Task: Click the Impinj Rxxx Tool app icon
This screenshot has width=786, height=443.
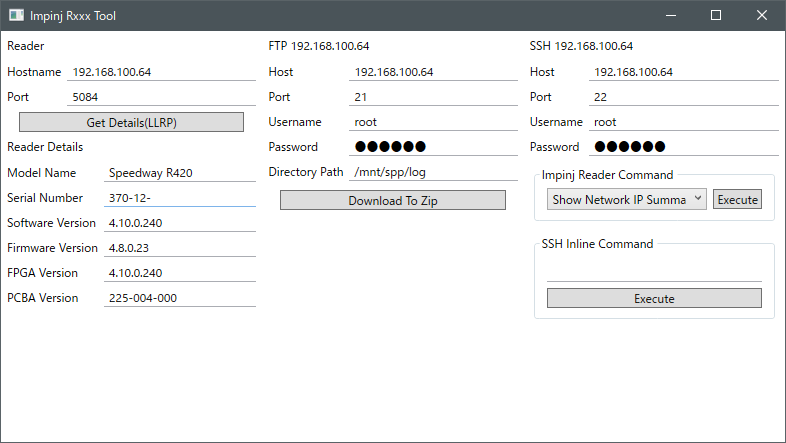Action: (x=16, y=15)
